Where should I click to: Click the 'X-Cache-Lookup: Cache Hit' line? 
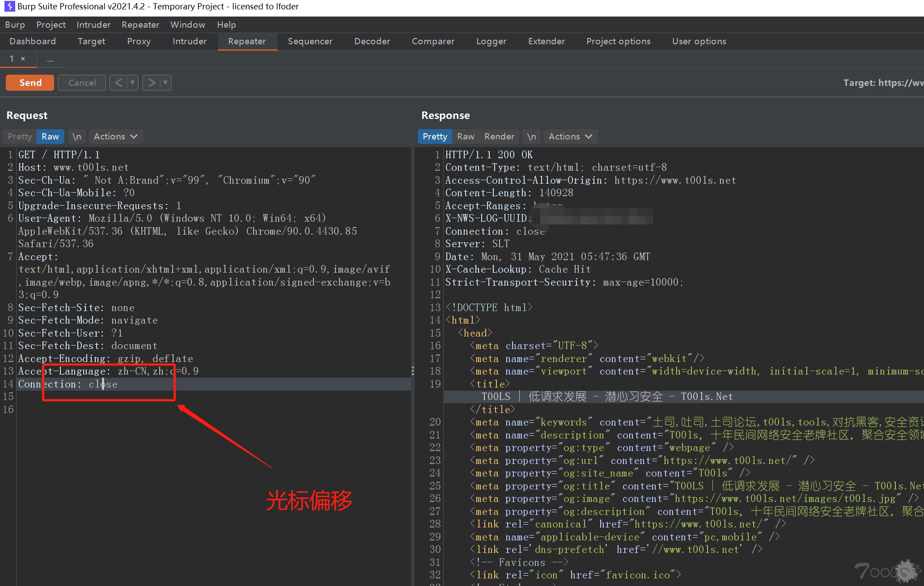[518, 269]
